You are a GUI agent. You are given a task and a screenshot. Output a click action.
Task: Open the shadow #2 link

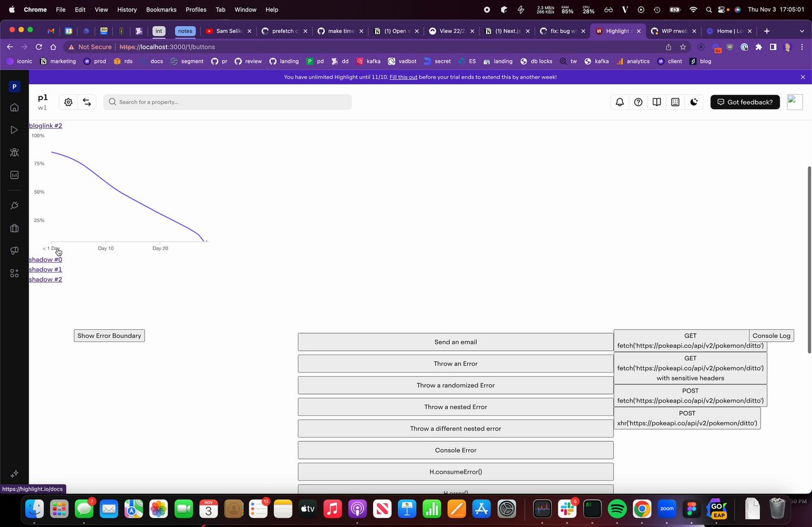46,280
